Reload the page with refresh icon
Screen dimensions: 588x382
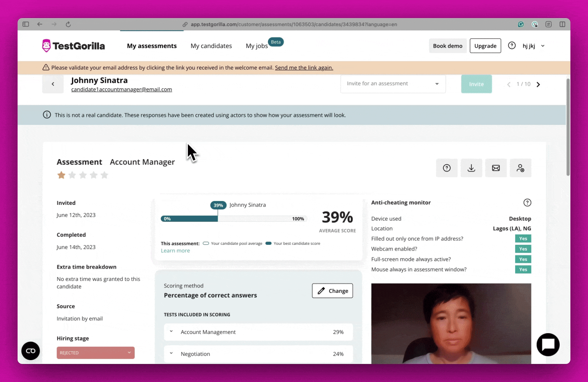click(68, 24)
